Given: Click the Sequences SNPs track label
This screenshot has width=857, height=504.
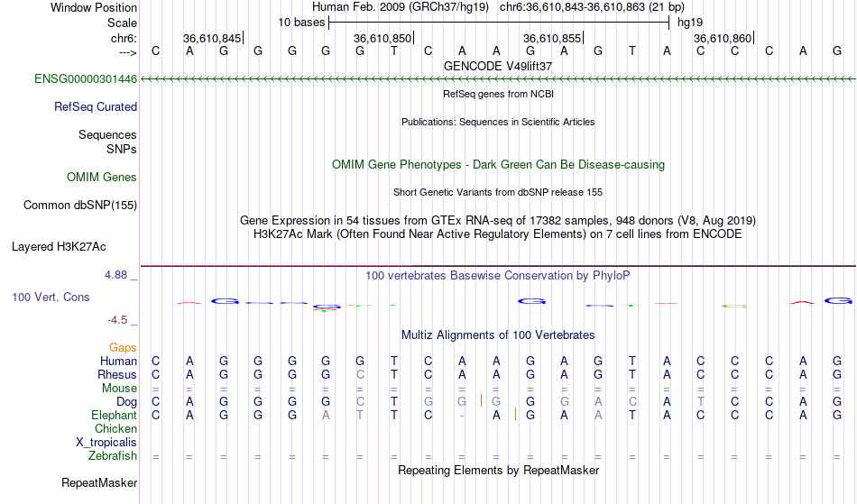Looking at the screenshot, I should tap(107, 142).
